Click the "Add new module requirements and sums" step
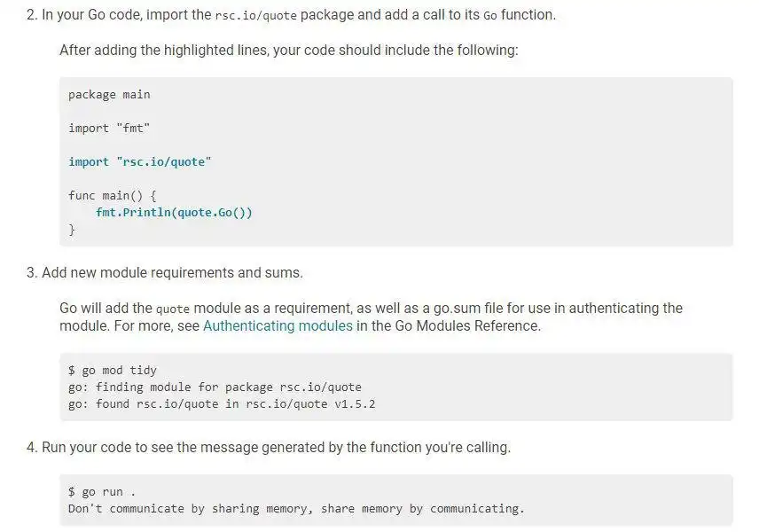This screenshot has height=532, width=759. pos(171,272)
